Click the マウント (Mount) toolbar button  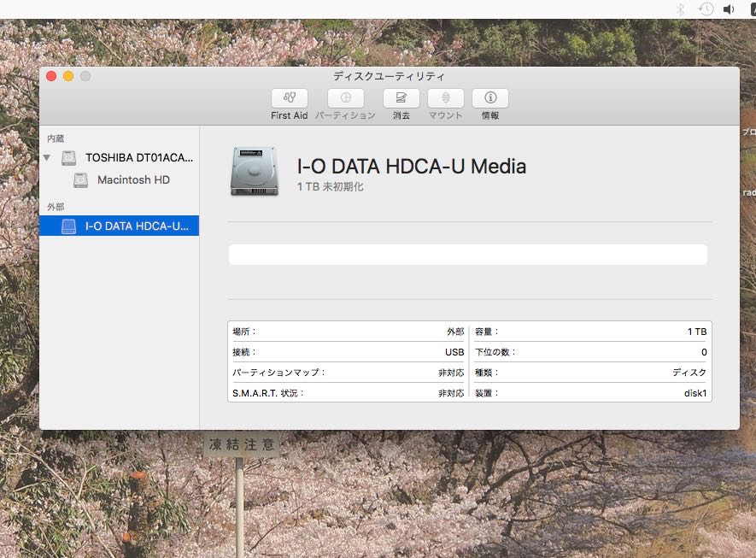(446, 98)
